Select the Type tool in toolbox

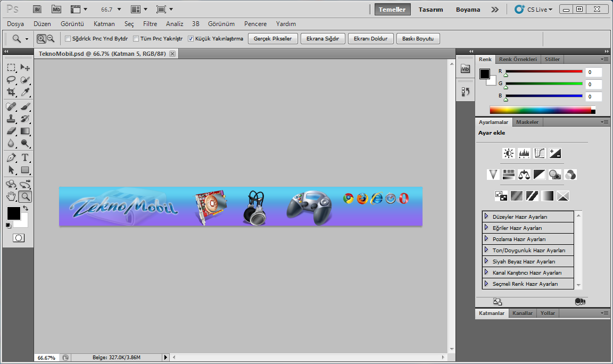(x=25, y=158)
